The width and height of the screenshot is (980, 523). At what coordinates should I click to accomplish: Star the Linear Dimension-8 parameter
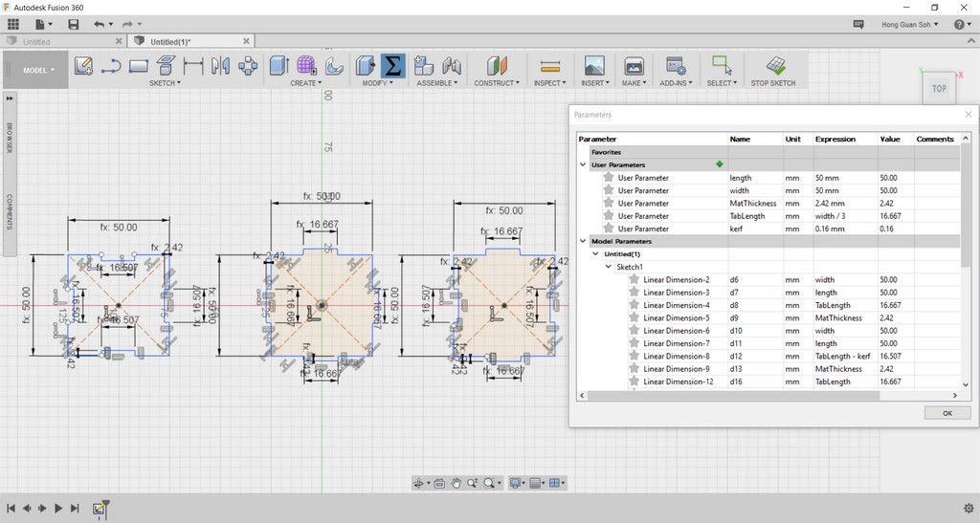click(x=634, y=357)
